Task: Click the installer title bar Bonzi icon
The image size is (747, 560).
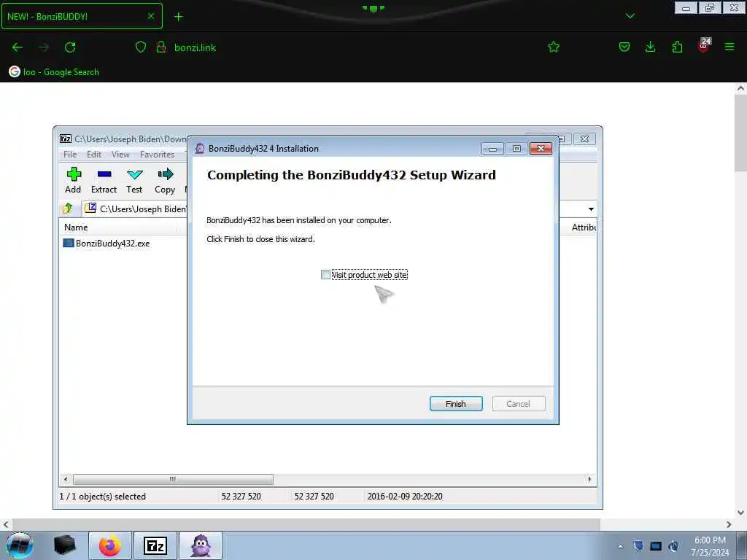Action: tap(200, 149)
